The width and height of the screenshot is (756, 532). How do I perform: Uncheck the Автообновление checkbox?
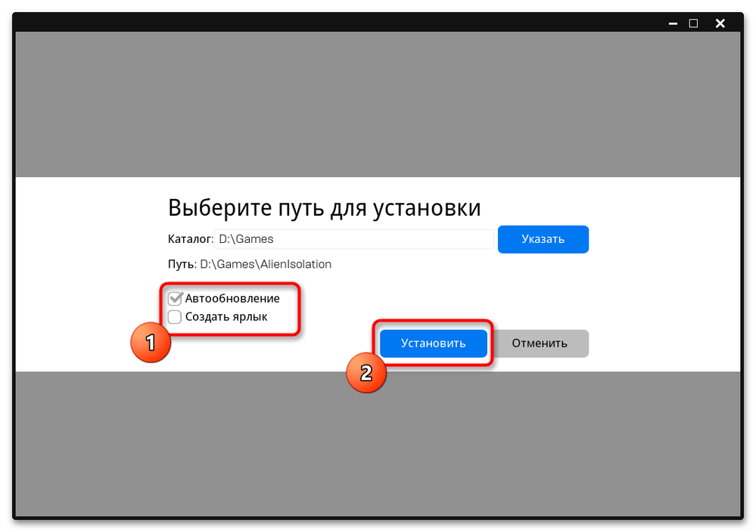[x=175, y=298]
